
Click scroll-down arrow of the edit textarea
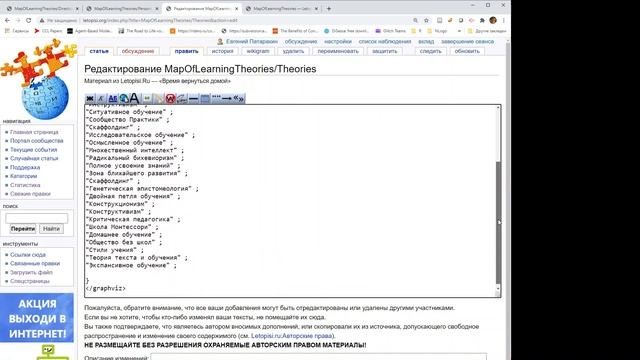coord(498,289)
